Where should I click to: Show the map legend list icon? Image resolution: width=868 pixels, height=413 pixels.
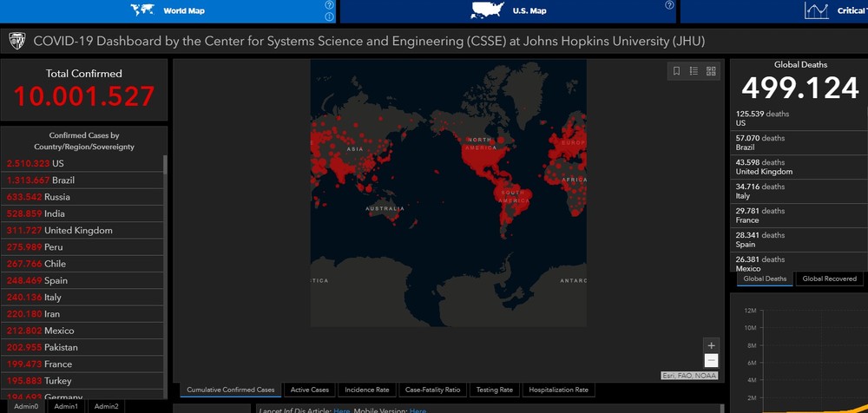tap(694, 71)
